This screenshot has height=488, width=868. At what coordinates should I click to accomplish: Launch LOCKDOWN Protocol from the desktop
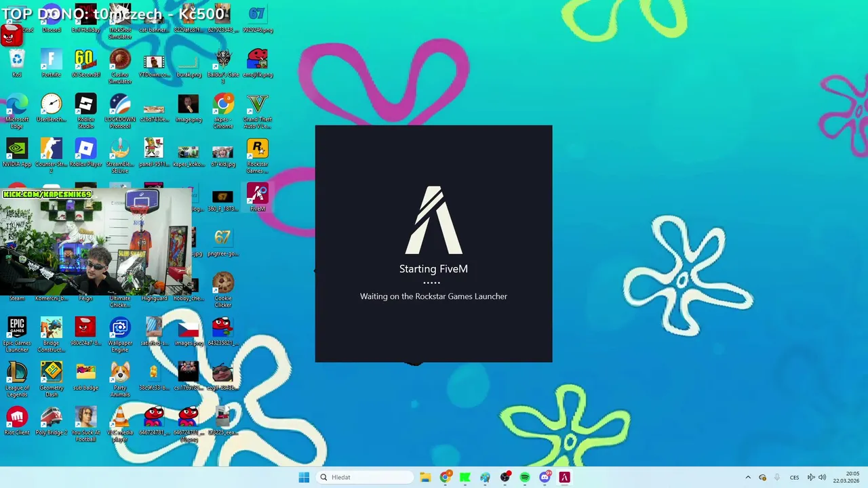(120, 111)
